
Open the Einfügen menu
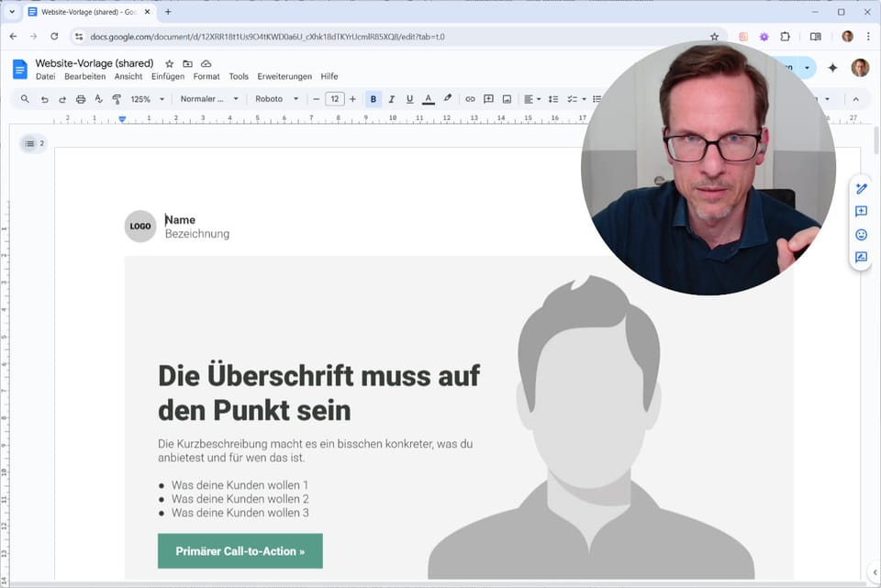pyautogui.click(x=168, y=76)
